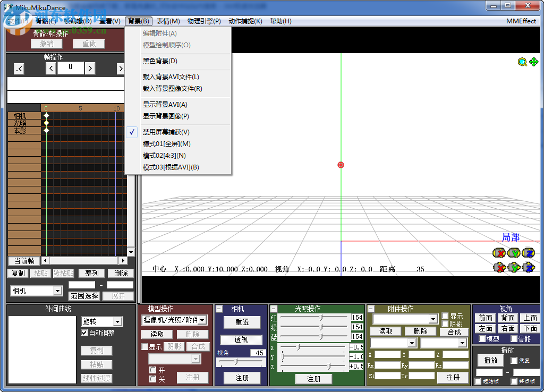The image size is (544, 392).
Task: Collapse the 相机 panel using the minus icon
Action: pos(219,309)
